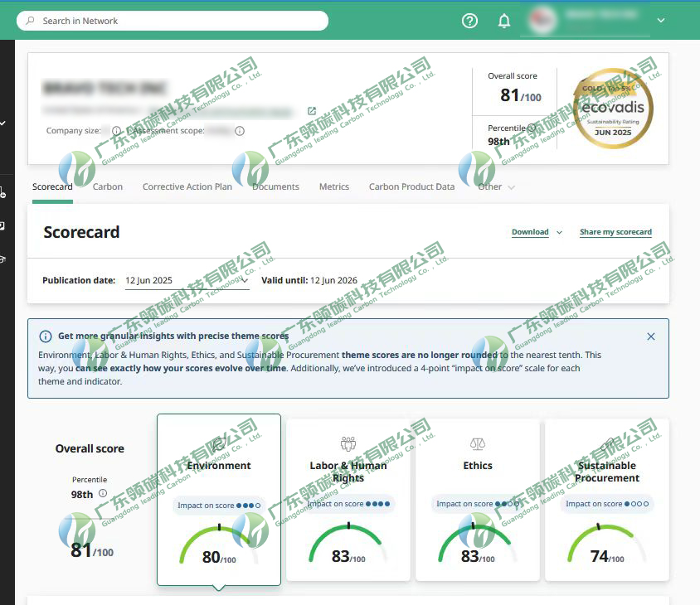Open the Documents tab
The image size is (700, 605).
[275, 186]
